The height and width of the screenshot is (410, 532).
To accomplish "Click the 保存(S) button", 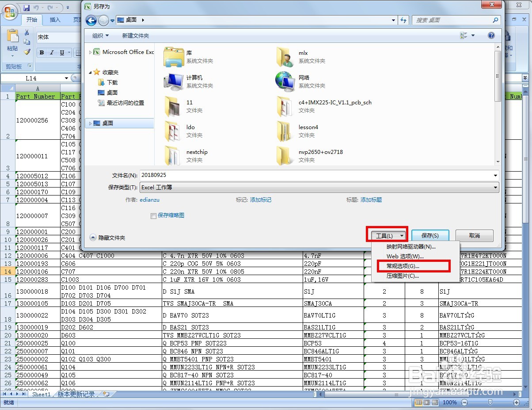I will point(430,236).
